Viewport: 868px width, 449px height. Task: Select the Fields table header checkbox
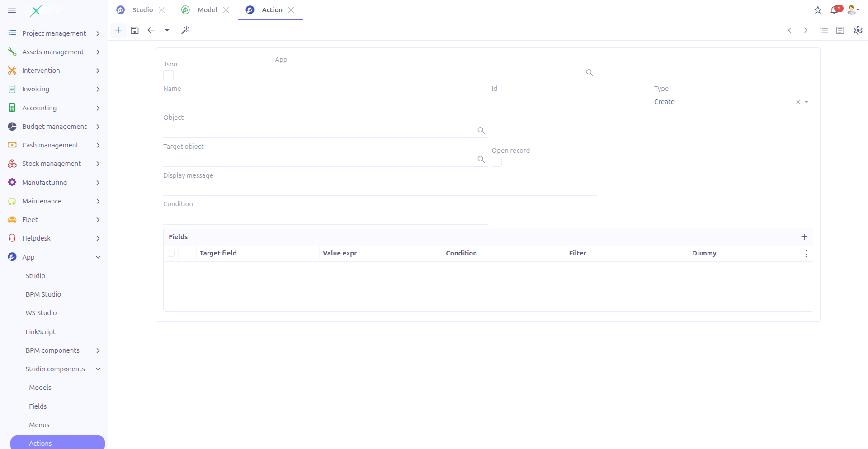pyautogui.click(x=171, y=254)
